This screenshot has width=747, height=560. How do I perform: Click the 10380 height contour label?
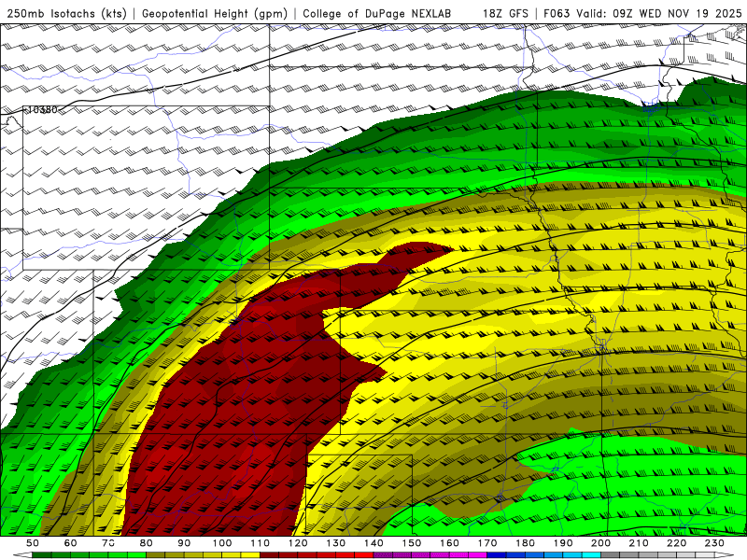42,110
